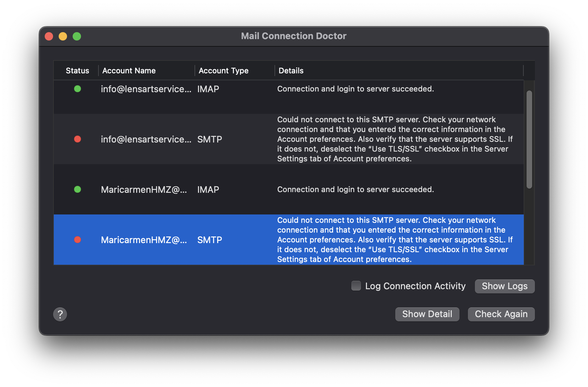Click the Account Name column header
The height and width of the screenshot is (387, 588).
(129, 71)
